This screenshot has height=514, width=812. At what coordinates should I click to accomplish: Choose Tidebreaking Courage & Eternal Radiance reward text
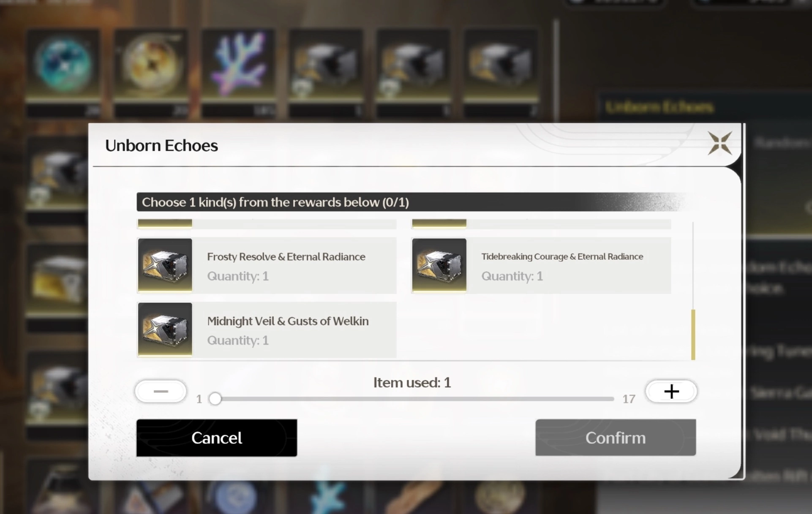tap(562, 256)
